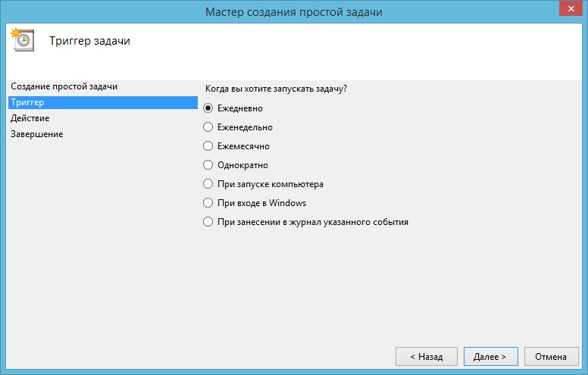Click the window title Мастер создания простой задачи
588x375 pixels.
tap(294, 11)
